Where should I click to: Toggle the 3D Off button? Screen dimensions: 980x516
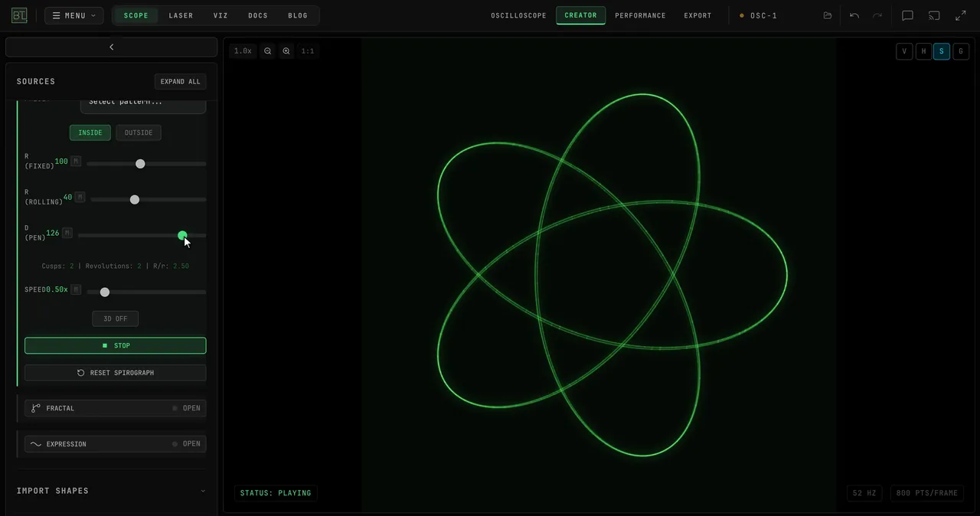pos(116,318)
